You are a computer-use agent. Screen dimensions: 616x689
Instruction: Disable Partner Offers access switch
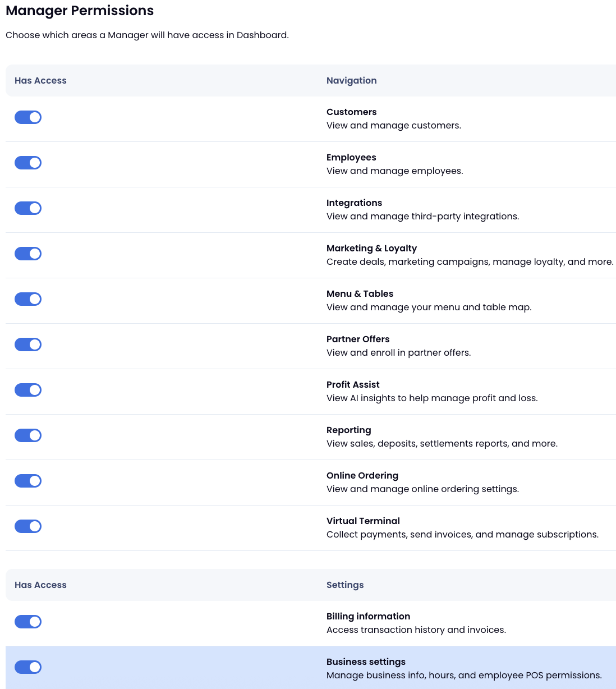coord(28,344)
